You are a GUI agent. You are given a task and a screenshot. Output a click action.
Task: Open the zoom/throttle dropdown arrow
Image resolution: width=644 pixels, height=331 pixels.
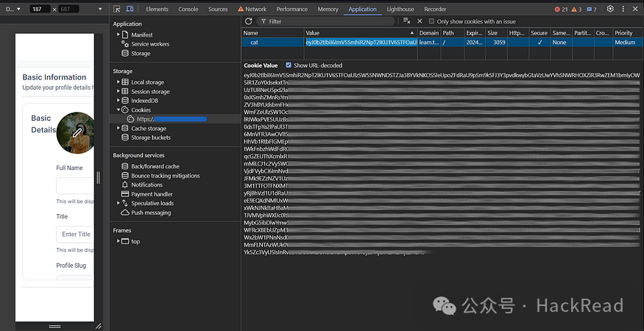click(x=100, y=9)
